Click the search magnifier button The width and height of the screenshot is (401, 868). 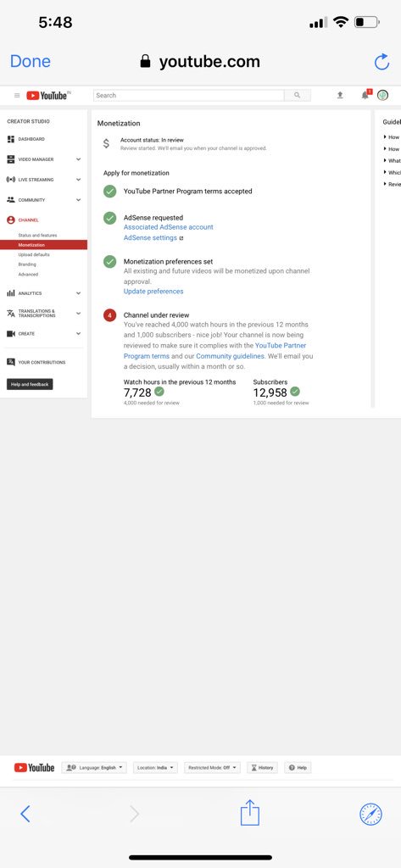click(298, 95)
